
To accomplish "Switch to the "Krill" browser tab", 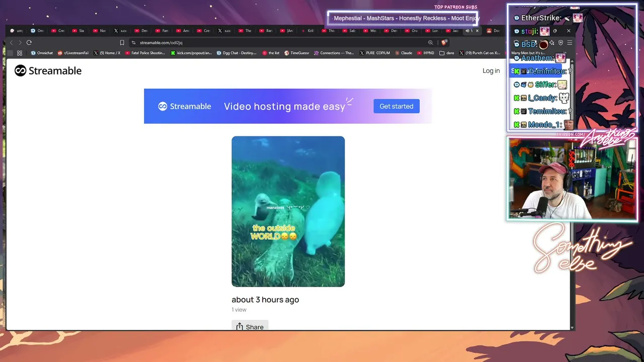I will tap(308, 31).
